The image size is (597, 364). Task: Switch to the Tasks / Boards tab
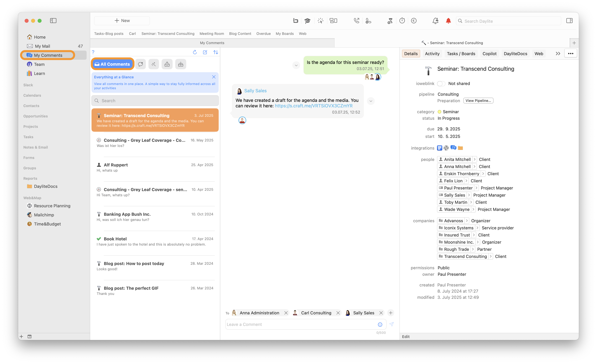[461, 54]
